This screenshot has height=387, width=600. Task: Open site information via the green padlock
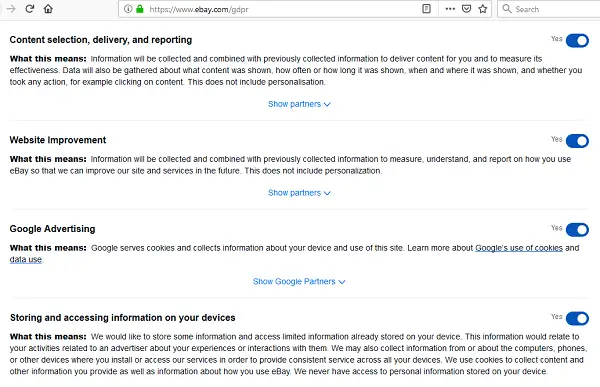[140, 9]
